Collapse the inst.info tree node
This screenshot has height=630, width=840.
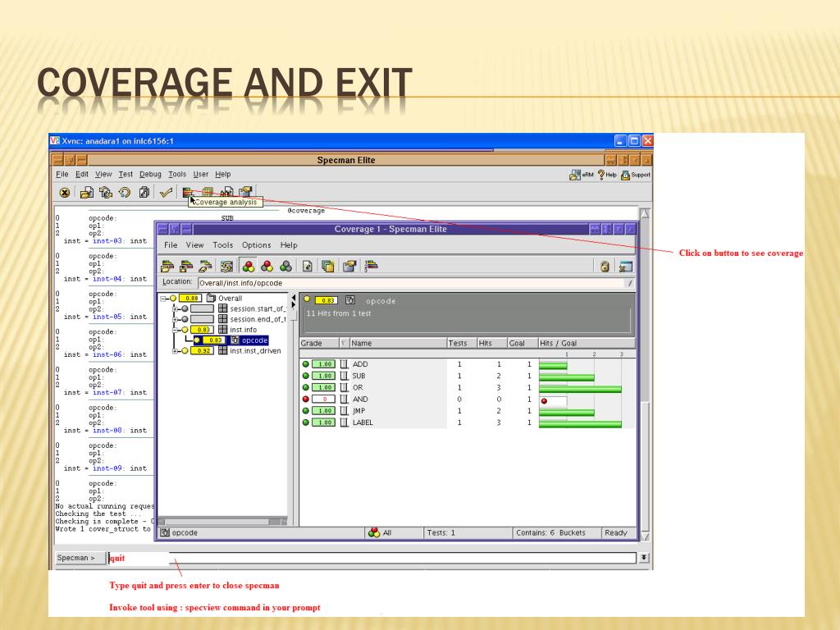(x=175, y=330)
